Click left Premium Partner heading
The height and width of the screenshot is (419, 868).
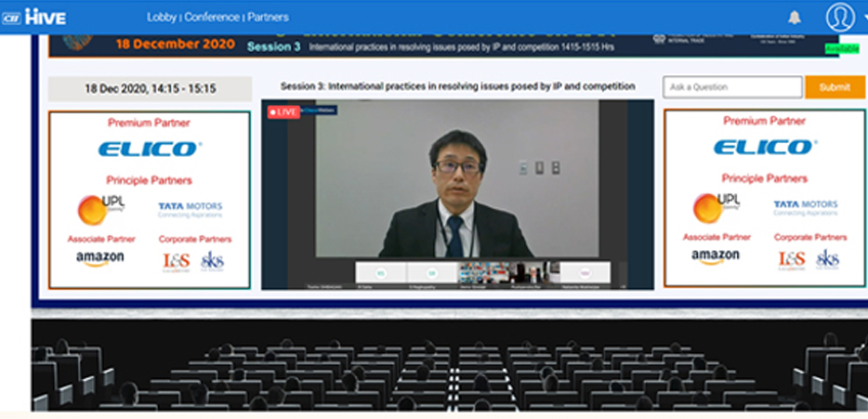149,123
